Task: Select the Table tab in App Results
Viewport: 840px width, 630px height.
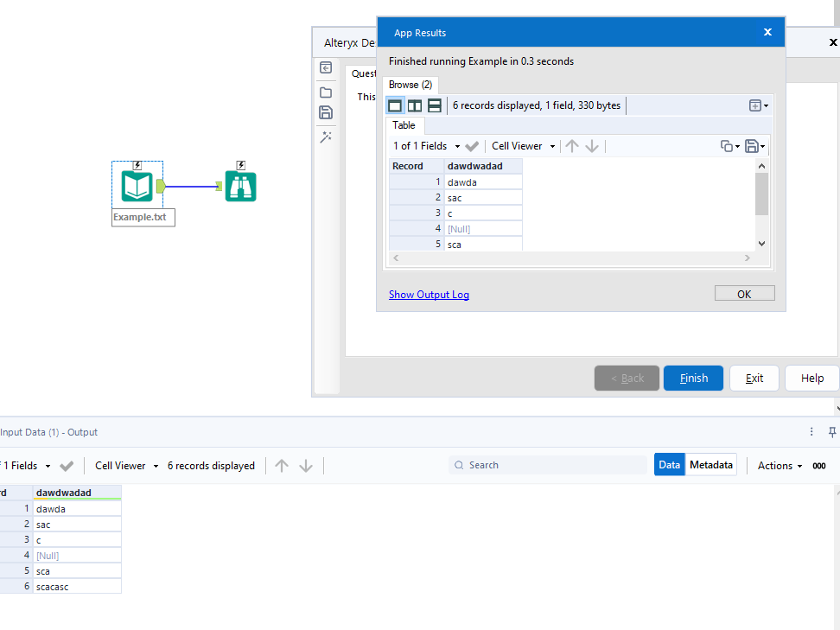Action: click(x=404, y=125)
